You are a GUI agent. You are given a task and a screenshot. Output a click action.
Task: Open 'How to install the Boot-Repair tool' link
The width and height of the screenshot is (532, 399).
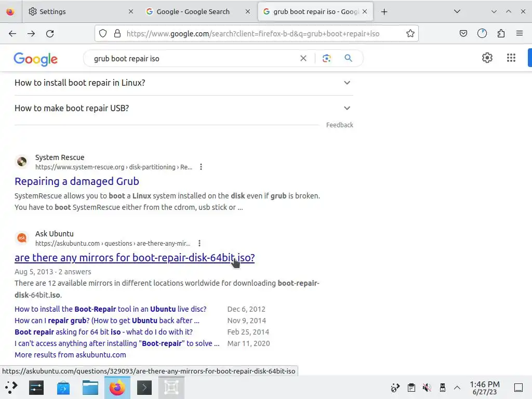pos(110,309)
